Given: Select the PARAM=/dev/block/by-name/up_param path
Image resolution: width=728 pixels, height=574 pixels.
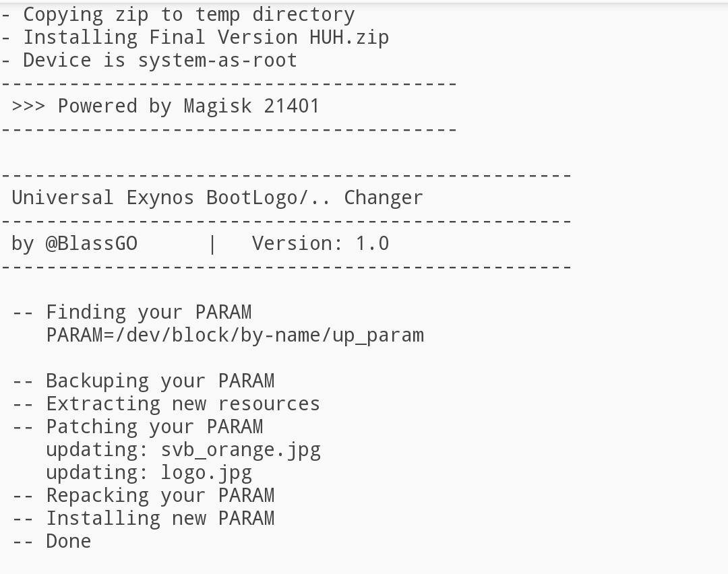Looking at the screenshot, I should [235, 335].
